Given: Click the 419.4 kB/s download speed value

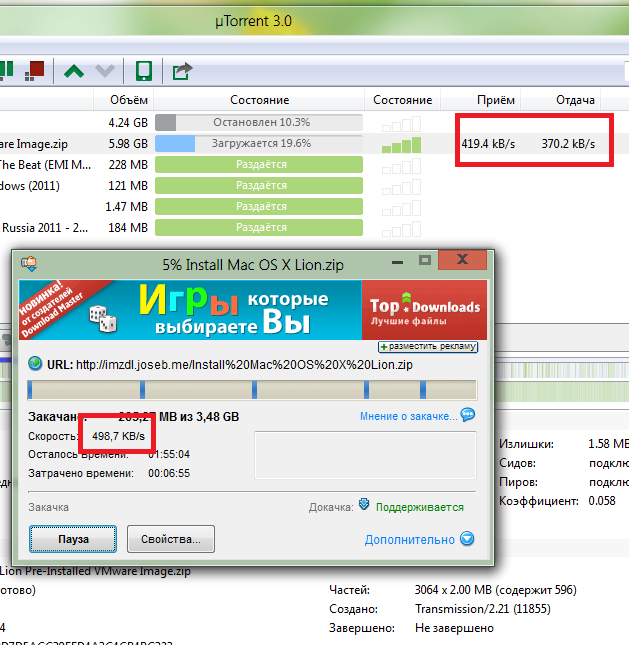Looking at the screenshot, I should (488, 144).
